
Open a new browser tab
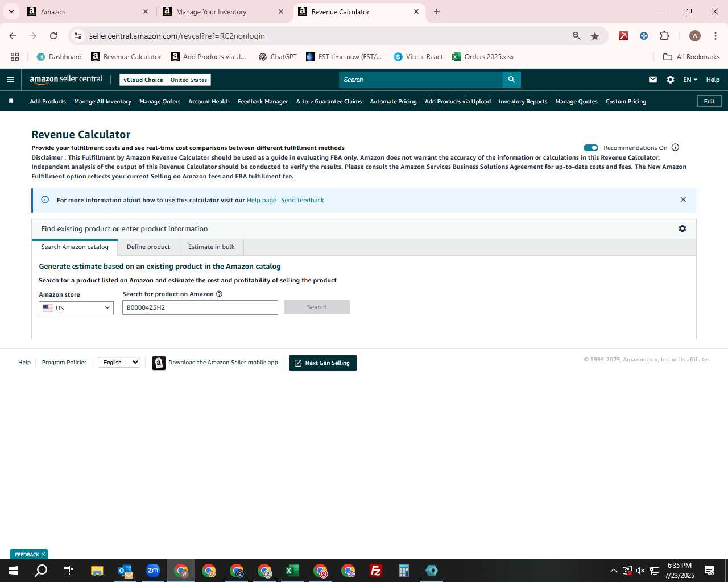(x=437, y=11)
